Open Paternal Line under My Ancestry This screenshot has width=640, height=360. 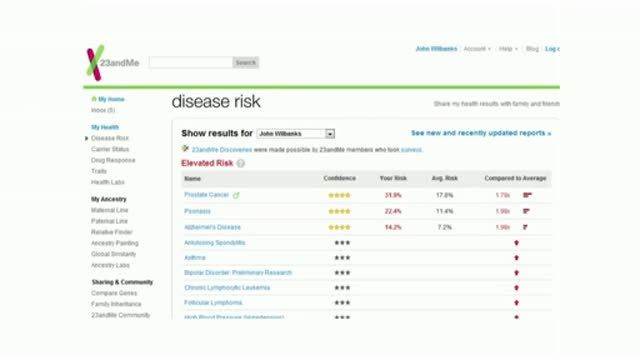(x=109, y=221)
